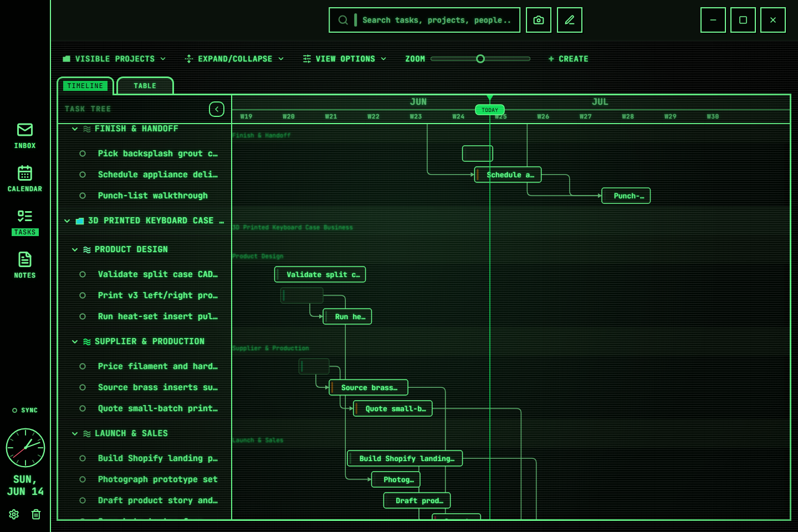Select Validate split c… Gantt bar
798x532 pixels.
coord(320,274)
